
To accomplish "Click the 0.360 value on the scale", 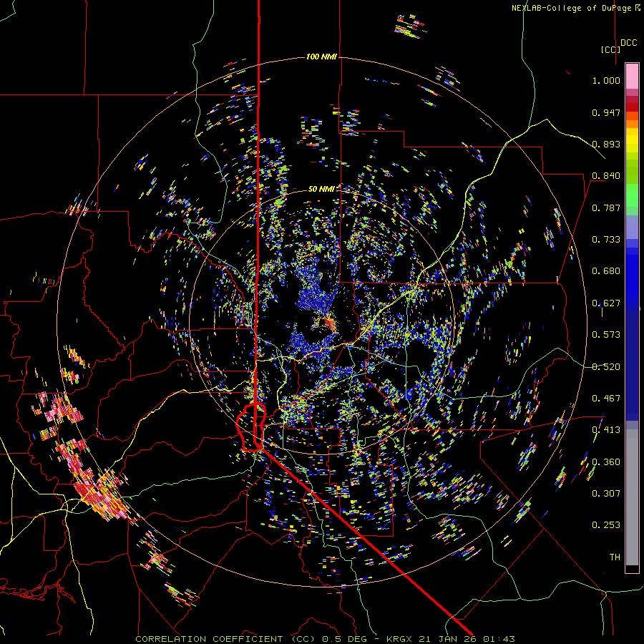I will pos(606,462).
